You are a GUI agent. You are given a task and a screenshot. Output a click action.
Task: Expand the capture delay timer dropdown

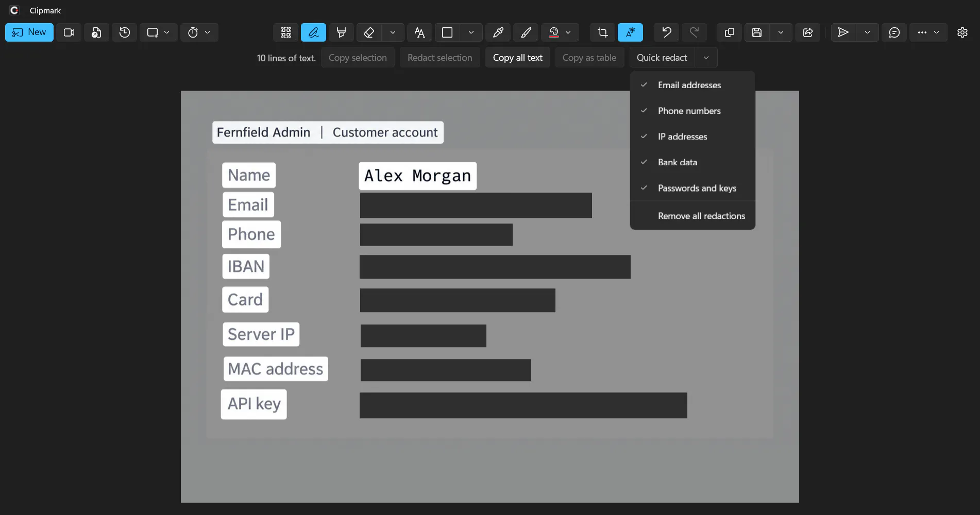pos(207,32)
